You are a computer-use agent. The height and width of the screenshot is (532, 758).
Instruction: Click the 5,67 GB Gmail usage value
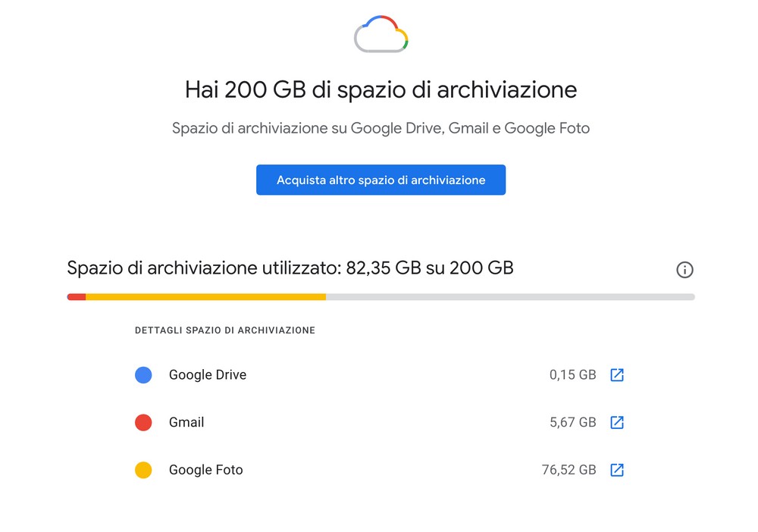point(572,422)
